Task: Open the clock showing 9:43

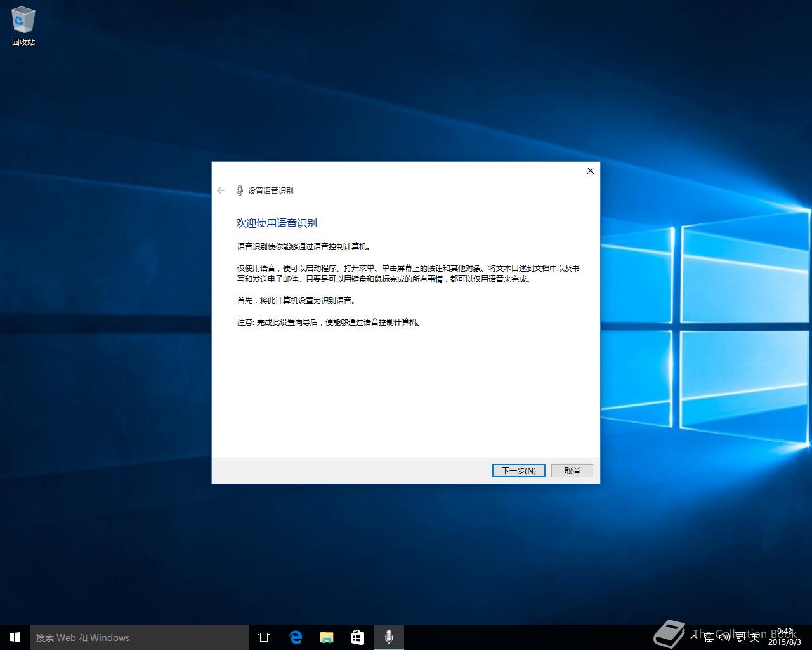Action: click(x=785, y=637)
